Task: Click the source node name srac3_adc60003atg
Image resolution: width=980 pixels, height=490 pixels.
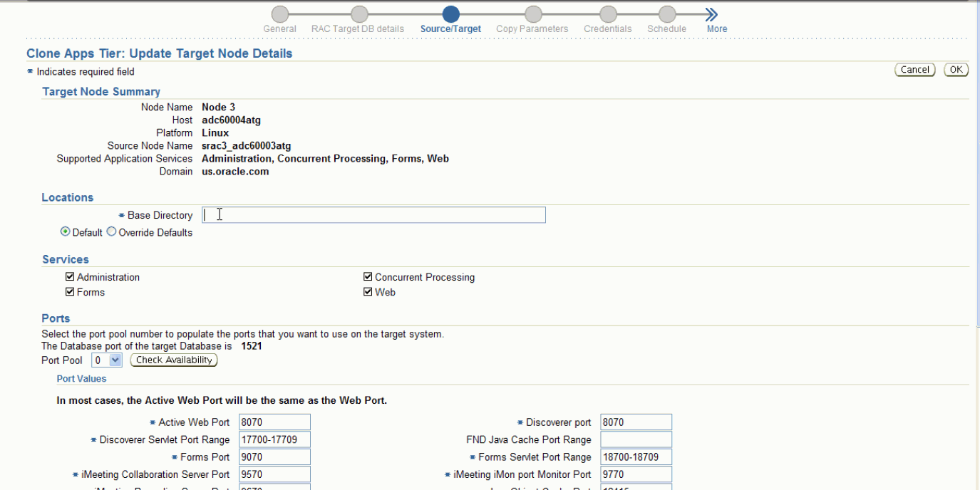Action: coord(247,146)
